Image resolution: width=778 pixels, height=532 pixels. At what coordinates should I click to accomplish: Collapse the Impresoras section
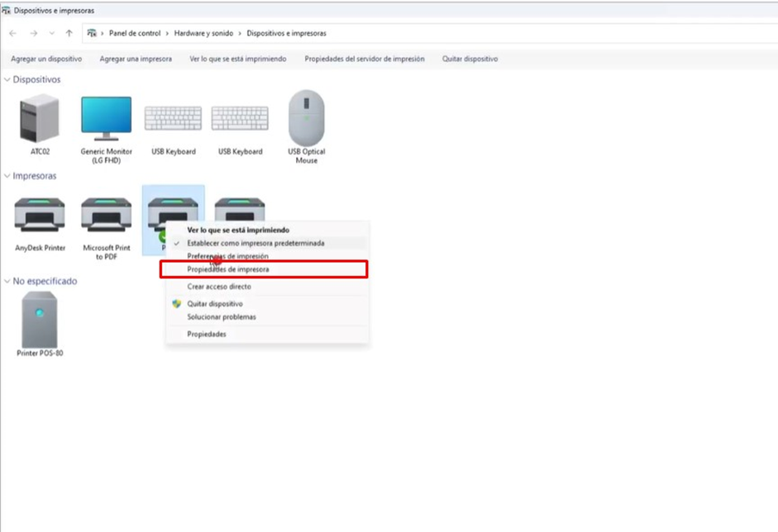[7, 176]
